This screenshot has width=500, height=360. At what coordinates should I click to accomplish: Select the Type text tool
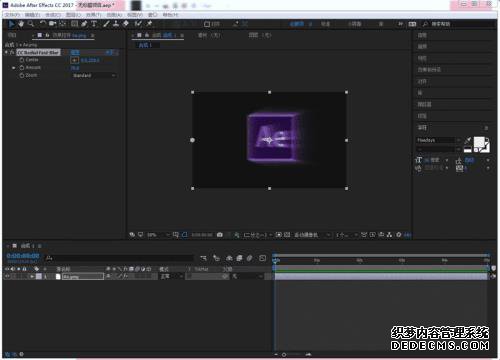click(x=94, y=24)
